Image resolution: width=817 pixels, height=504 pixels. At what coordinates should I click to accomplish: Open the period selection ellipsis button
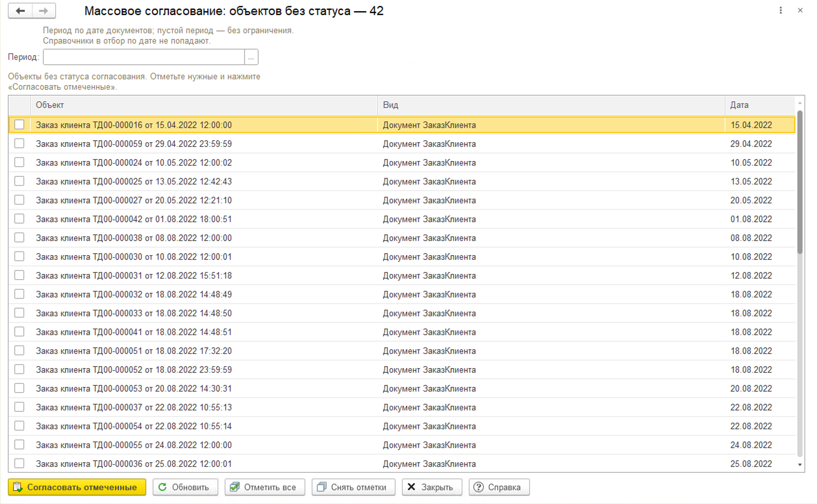coord(251,57)
